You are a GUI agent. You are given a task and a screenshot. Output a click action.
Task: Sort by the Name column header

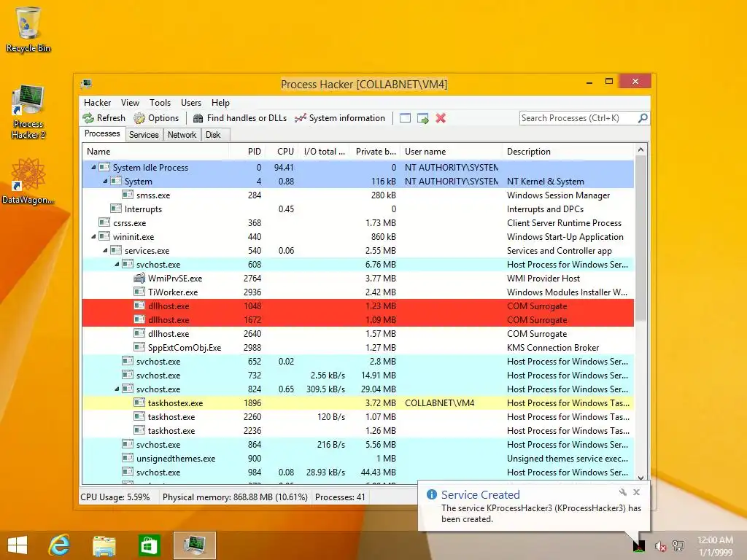pos(156,152)
